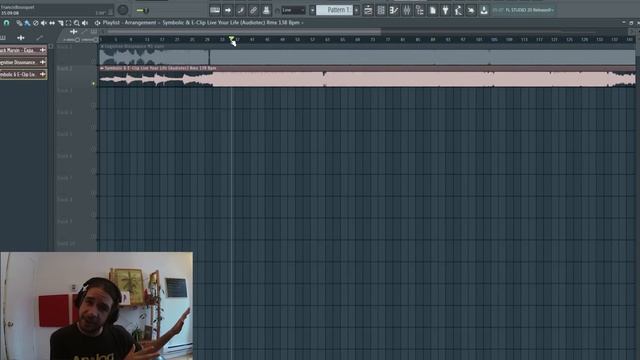
Task: Open the Mixer faders icon
Action: click(x=407, y=10)
